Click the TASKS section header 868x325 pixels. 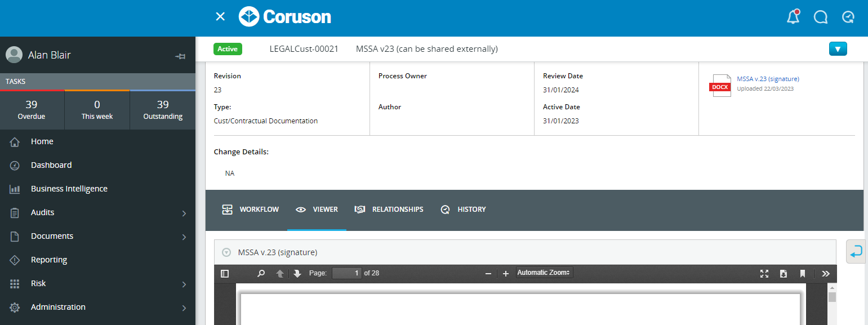[x=97, y=82]
